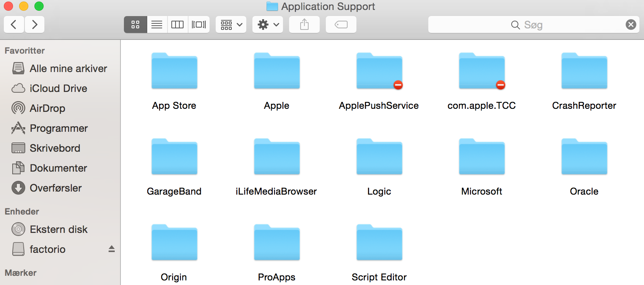Select the GarageBand folder icon
This screenshot has height=285, width=644.
pyautogui.click(x=174, y=157)
